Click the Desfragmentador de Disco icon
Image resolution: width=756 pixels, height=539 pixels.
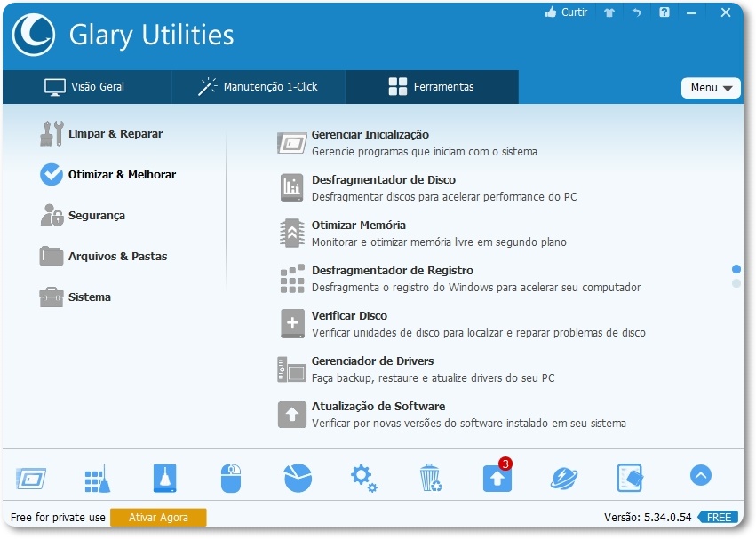(x=292, y=187)
